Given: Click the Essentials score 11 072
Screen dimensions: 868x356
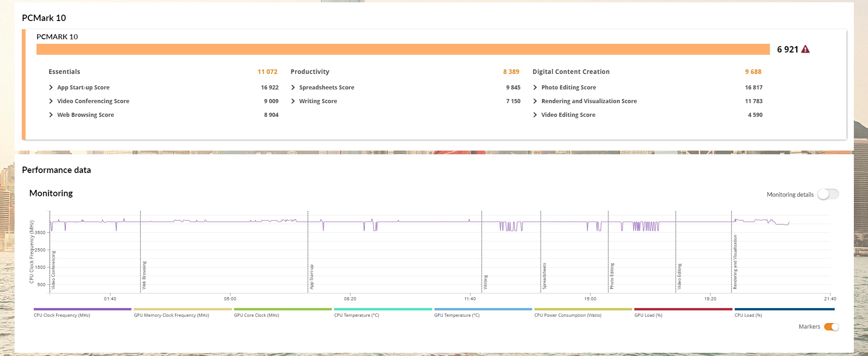Looking at the screenshot, I should coord(267,72).
